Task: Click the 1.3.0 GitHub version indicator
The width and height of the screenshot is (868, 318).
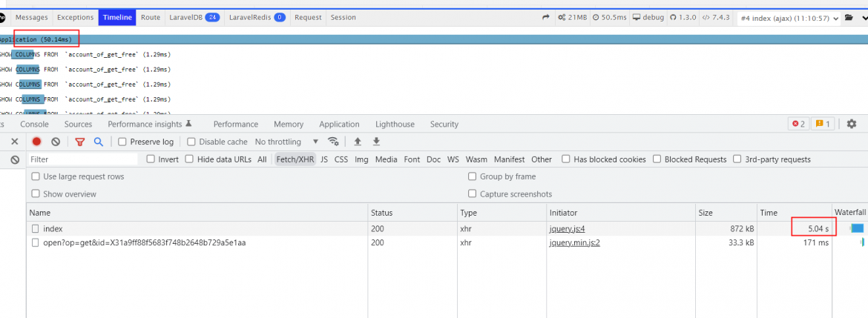Action: (683, 17)
